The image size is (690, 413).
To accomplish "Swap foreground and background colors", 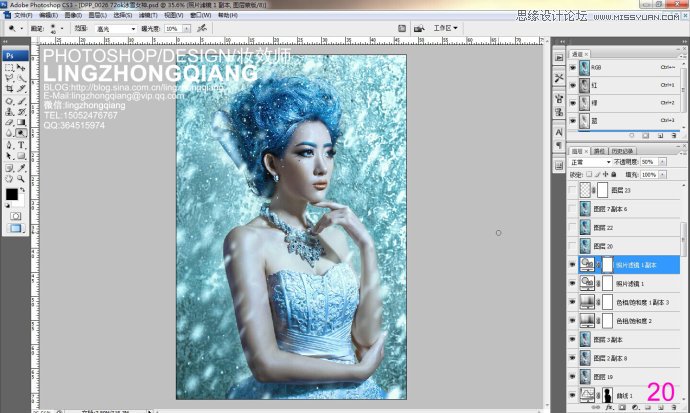I will 22,190.
